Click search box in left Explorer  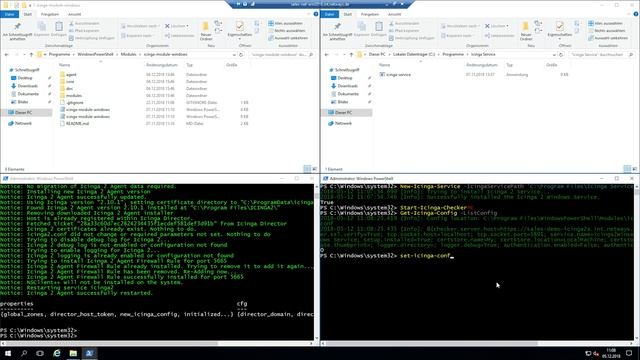click(281, 54)
